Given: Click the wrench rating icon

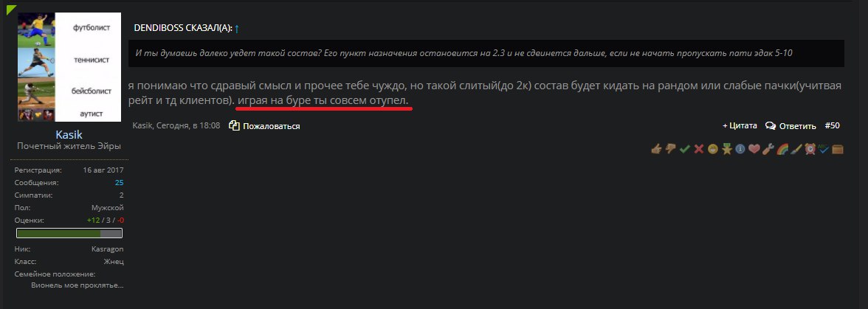Looking at the screenshot, I should (768, 149).
